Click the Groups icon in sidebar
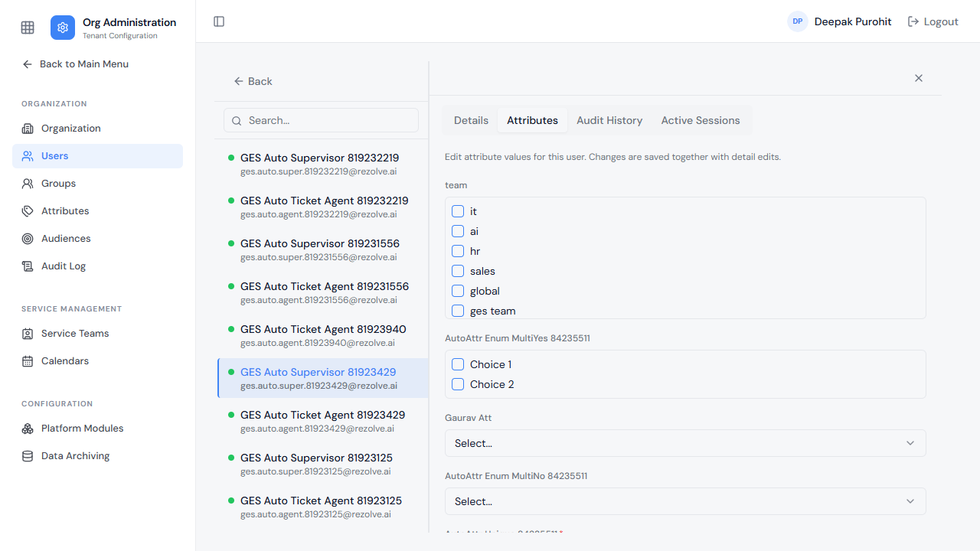 pos(28,184)
